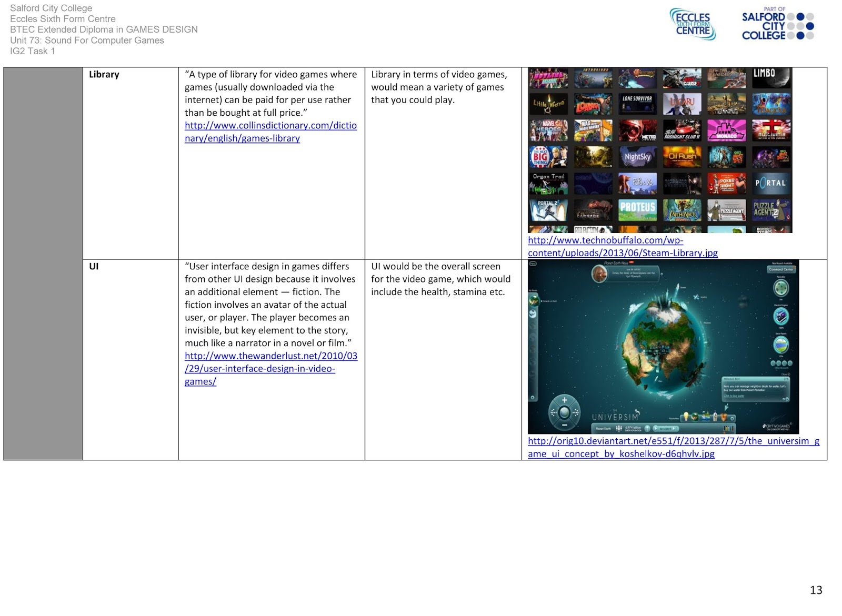Viewport: 842px width, 616px height.
Task: Click the 'Library' term cell
Action: [131, 163]
